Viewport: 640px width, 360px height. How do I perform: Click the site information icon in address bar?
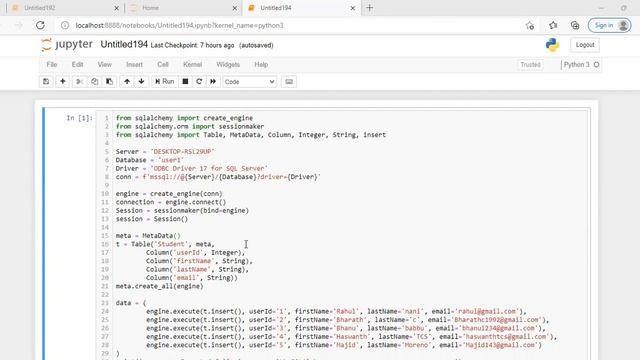65,25
